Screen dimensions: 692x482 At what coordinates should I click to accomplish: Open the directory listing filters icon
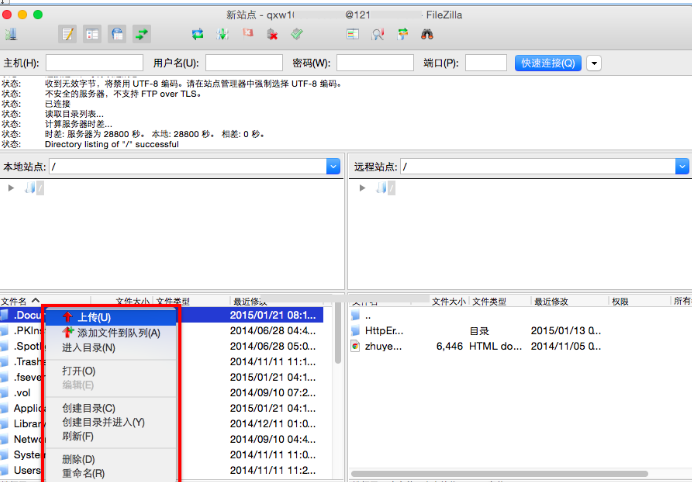click(352, 34)
